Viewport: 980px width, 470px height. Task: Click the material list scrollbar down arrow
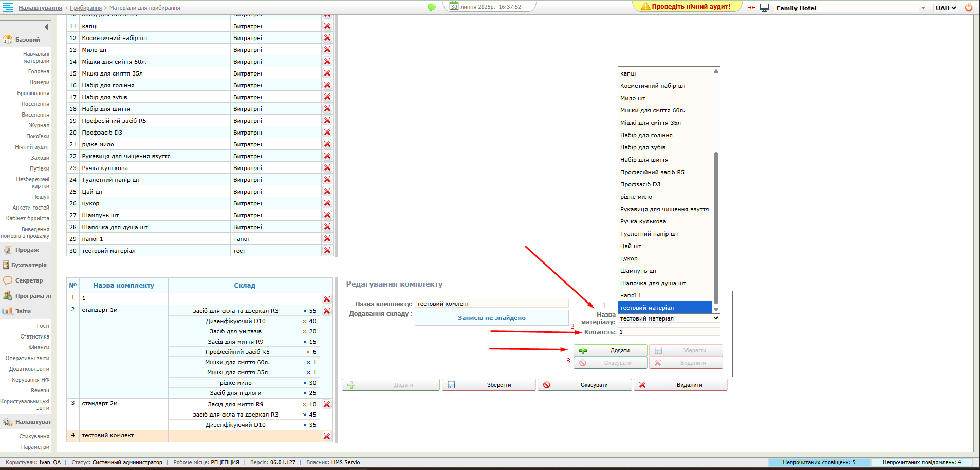tap(716, 310)
